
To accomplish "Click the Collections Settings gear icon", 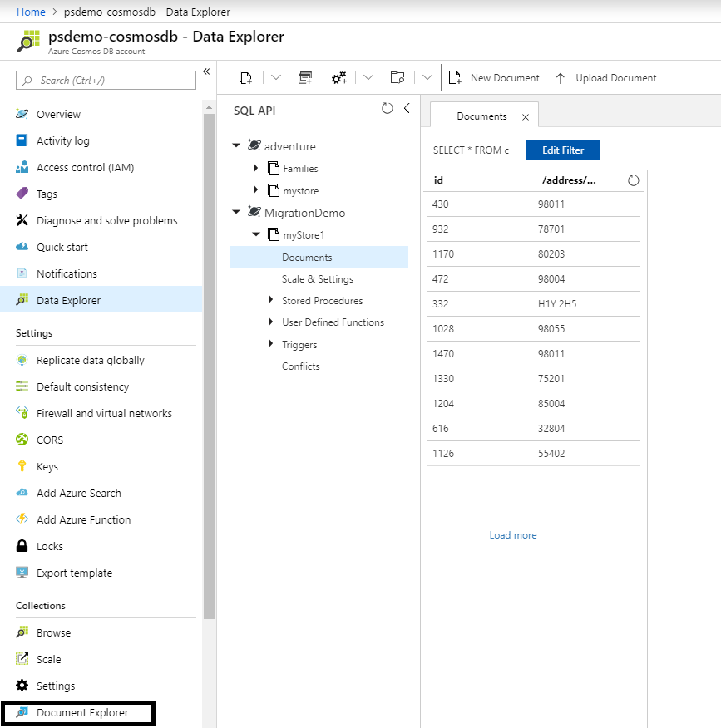I will pos(22,686).
